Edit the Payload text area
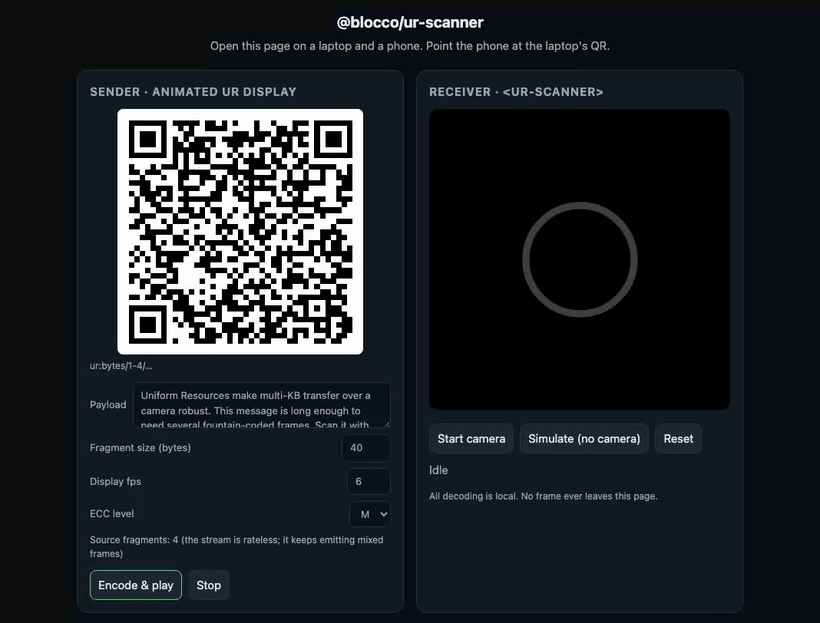Image resolution: width=820 pixels, height=623 pixels. point(261,405)
